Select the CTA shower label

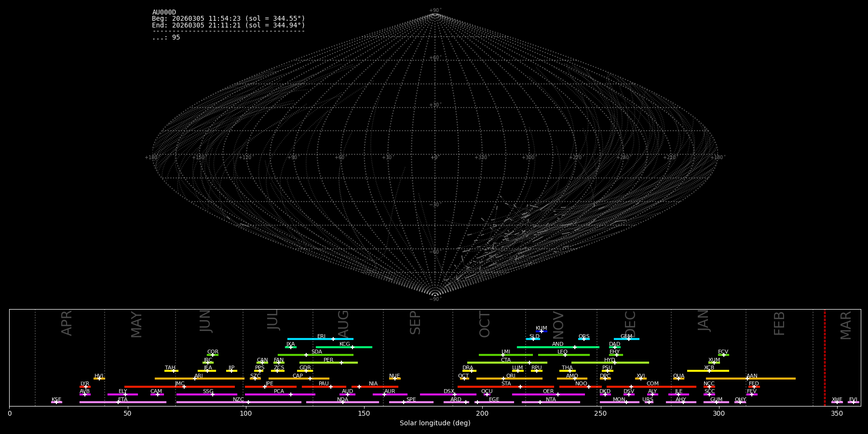(x=506, y=360)
